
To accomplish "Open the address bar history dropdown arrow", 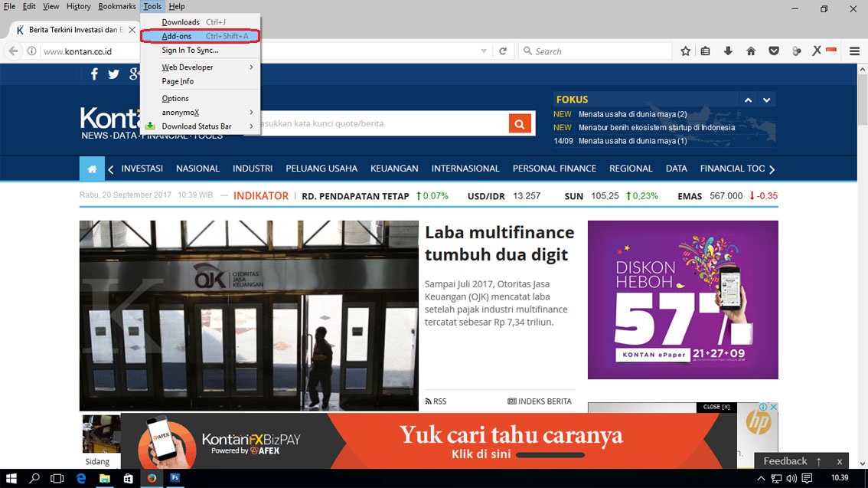I will pyautogui.click(x=483, y=51).
